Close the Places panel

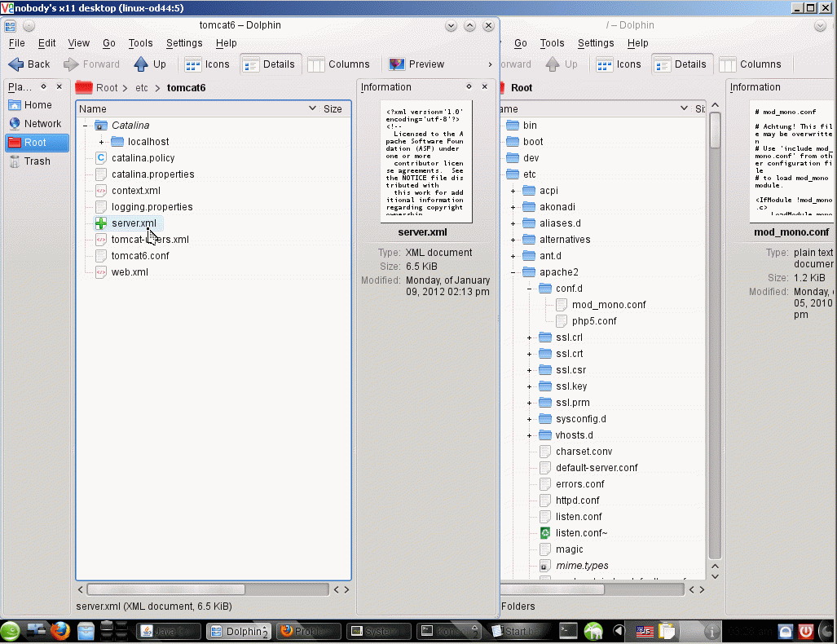tap(59, 86)
